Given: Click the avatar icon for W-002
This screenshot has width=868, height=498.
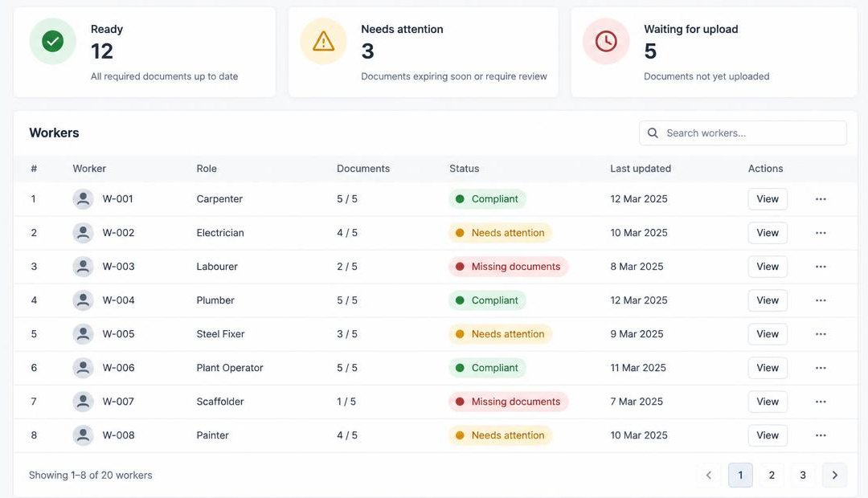Looking at the screenshot, I should coord(83,233).
